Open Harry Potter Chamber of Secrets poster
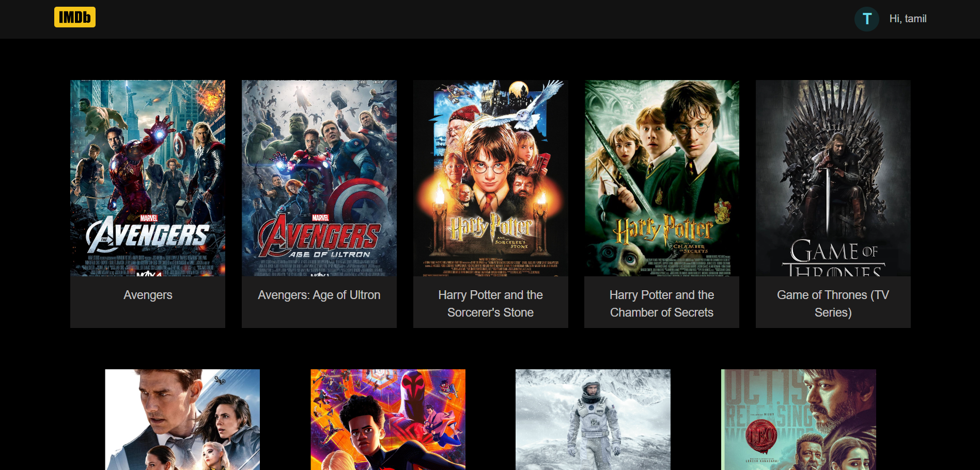Viewport: 980px width, 470px height. coord(662,178)
